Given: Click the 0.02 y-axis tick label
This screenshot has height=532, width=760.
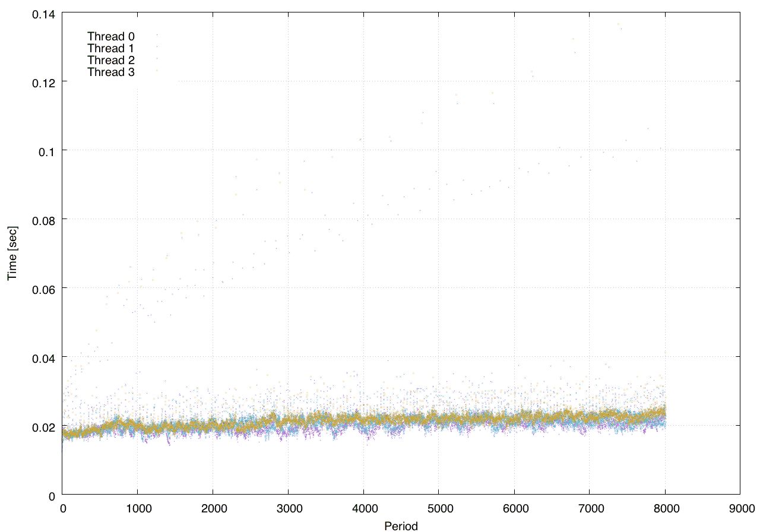Looking at the screenshot, I should pyautogui.click(x=44, y=426).
